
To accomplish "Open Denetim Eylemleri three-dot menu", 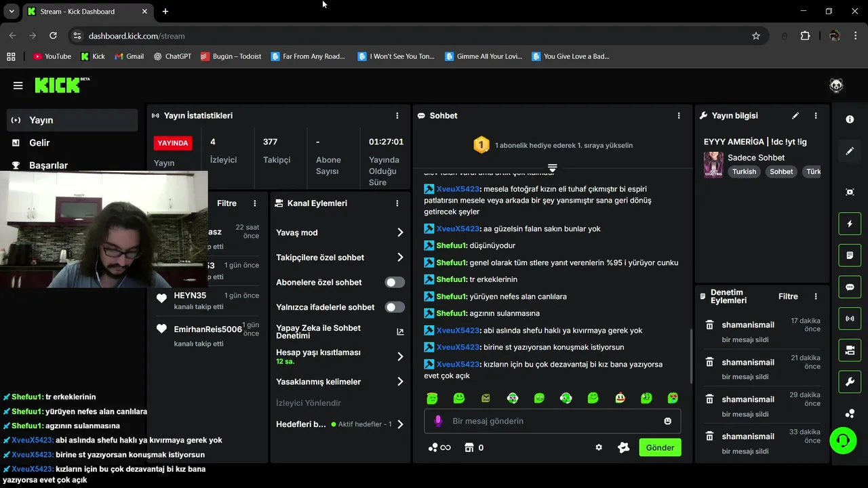I will pos(816,296).
